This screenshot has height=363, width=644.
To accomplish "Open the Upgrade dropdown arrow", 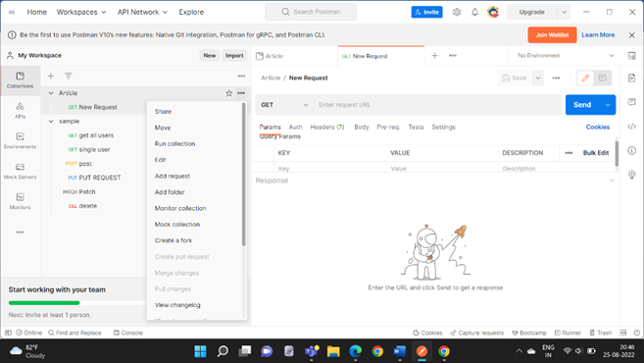I will coord(564,13).
